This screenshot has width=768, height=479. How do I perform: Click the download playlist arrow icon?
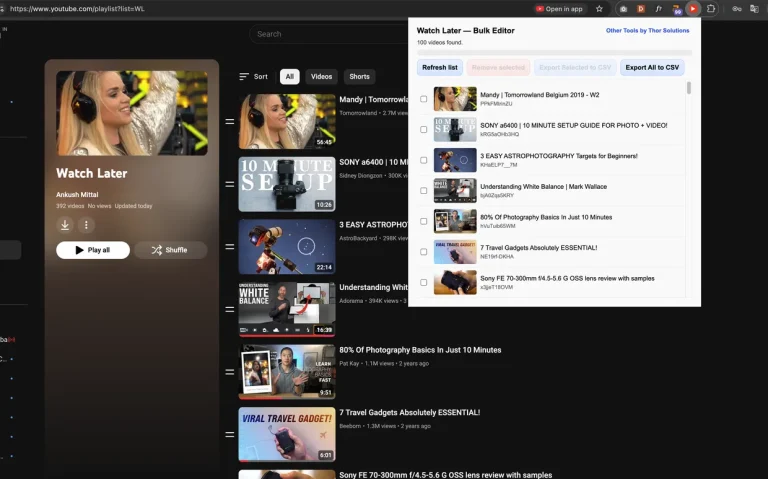click(65, 225)
